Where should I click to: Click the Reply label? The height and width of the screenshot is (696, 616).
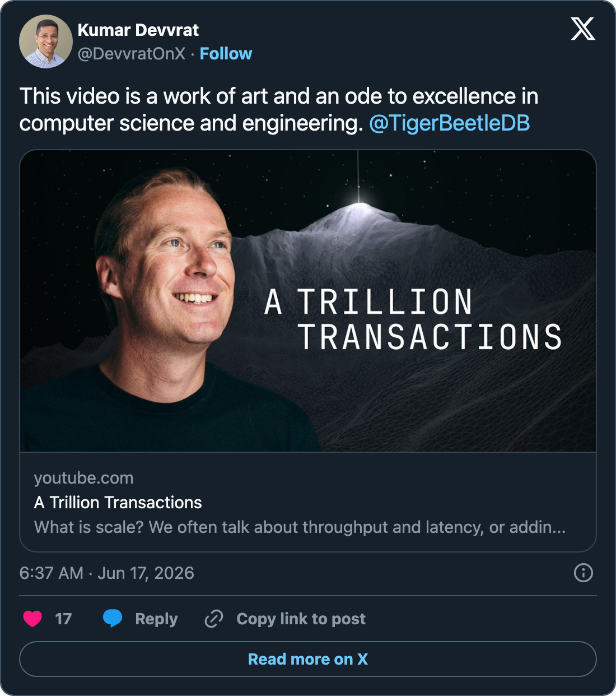pos(156,619)
